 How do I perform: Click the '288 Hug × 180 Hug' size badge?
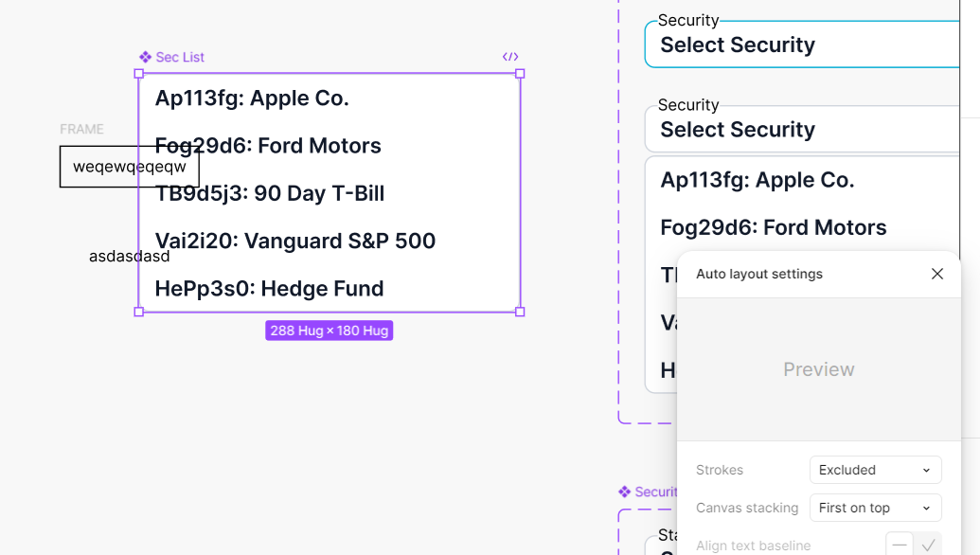pos(330,331)
